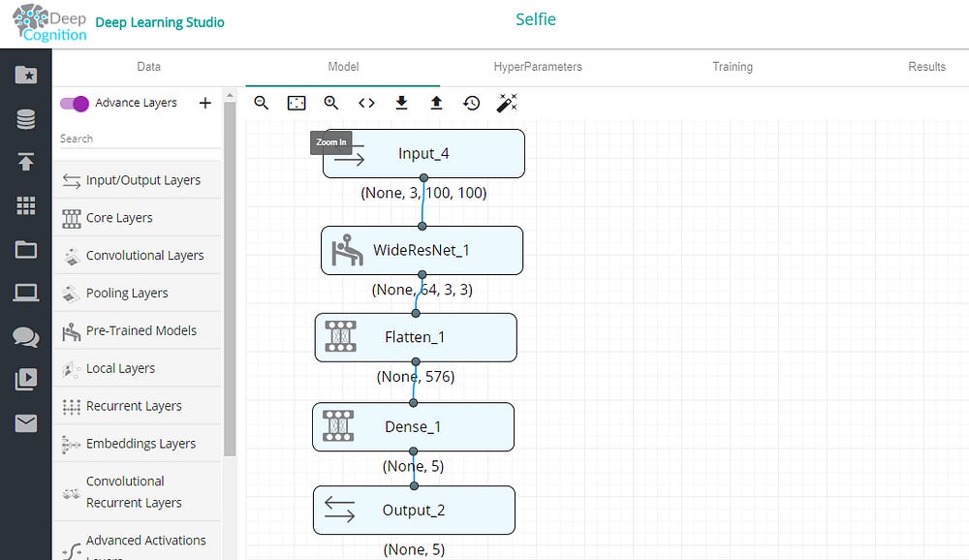Switch to the Training tab
969x560 pixels.
click(x=733, y=67)
